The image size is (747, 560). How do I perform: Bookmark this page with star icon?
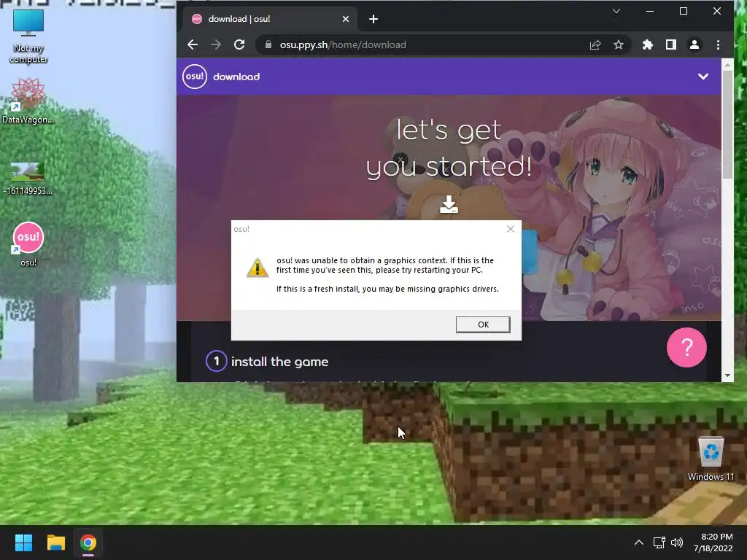[619, 44]
